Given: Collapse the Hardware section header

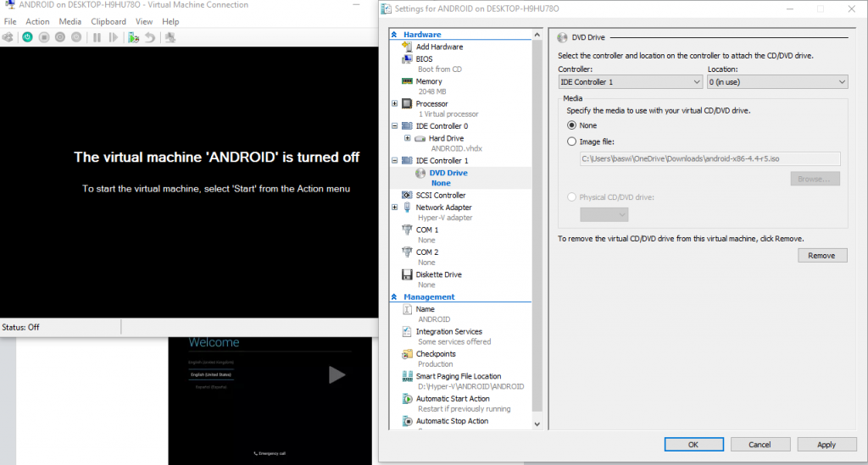Looking at the screenshot, I should [x=394, y=34].
